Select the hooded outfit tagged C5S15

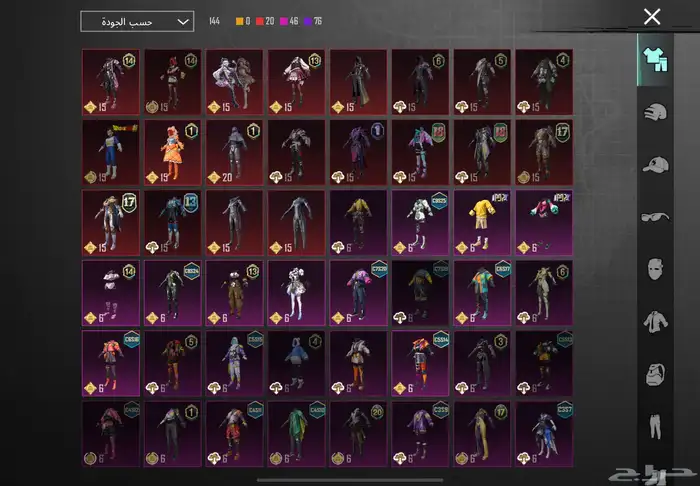(x=235, y=363)
